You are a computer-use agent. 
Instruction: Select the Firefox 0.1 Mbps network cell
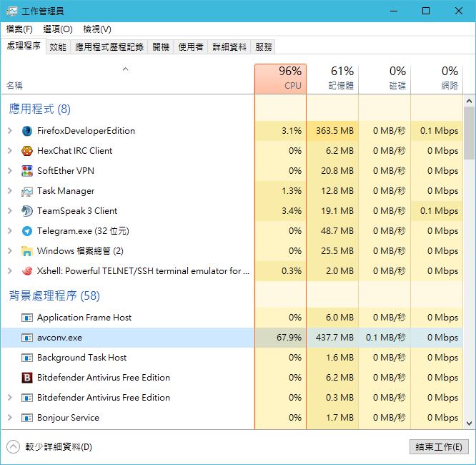click(x=437, y=131)
